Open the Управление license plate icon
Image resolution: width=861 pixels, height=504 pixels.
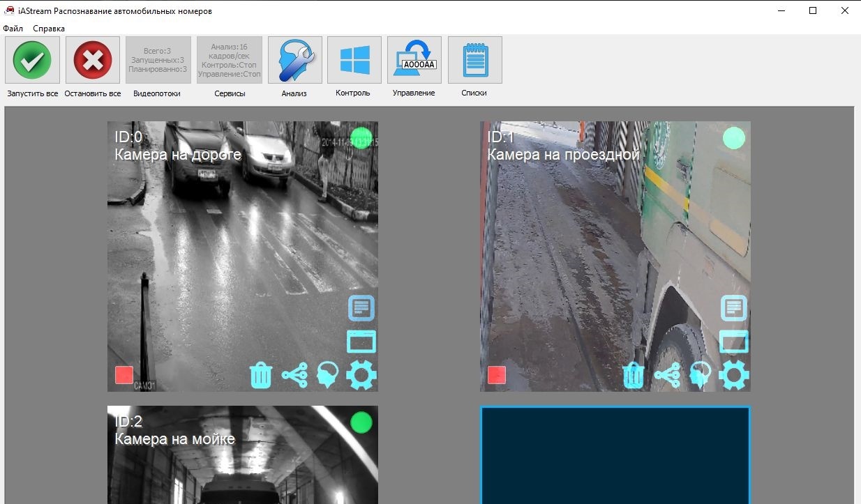pos(414,61)
